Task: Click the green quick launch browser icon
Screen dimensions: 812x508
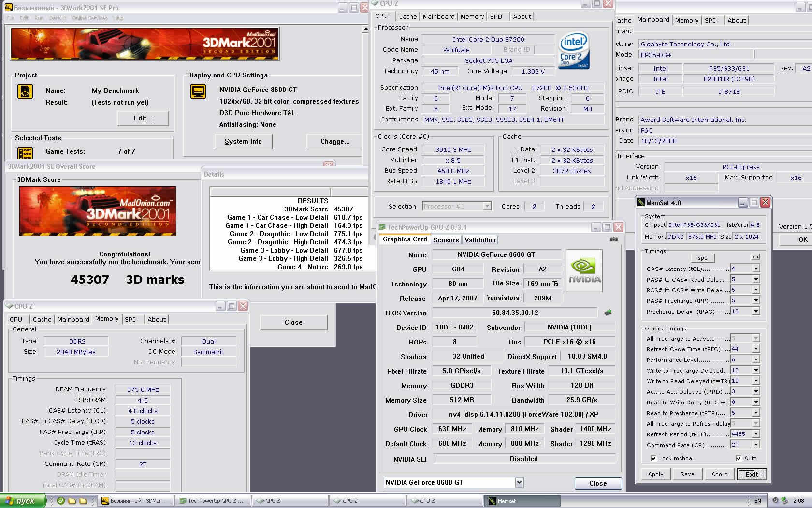Action: click(61, 501)
